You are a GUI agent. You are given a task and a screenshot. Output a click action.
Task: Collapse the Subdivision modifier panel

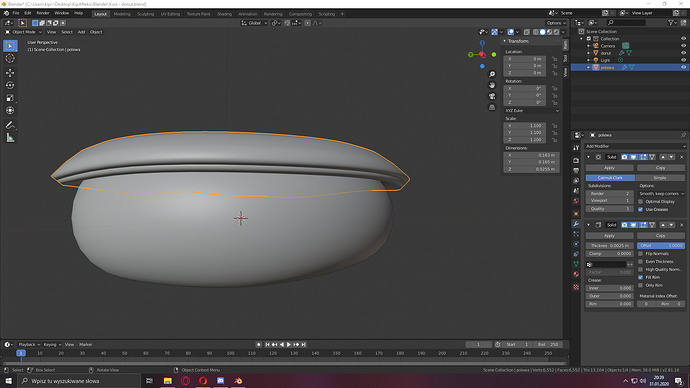[x=588, y=157]
